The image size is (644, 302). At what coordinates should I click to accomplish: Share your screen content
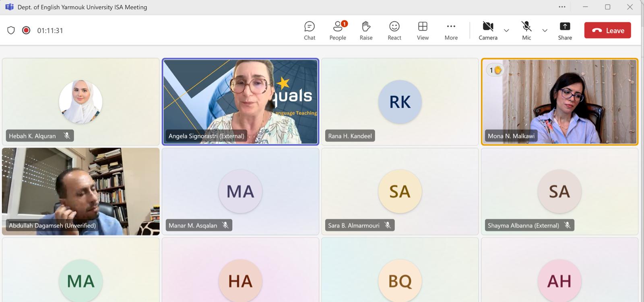tap(565, 31)
